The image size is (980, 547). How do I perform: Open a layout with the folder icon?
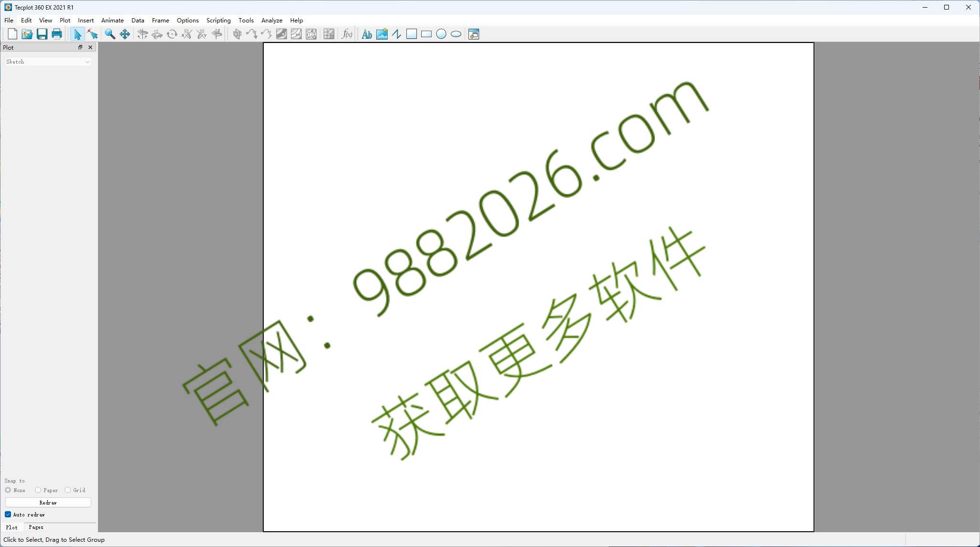coord(27,34)
